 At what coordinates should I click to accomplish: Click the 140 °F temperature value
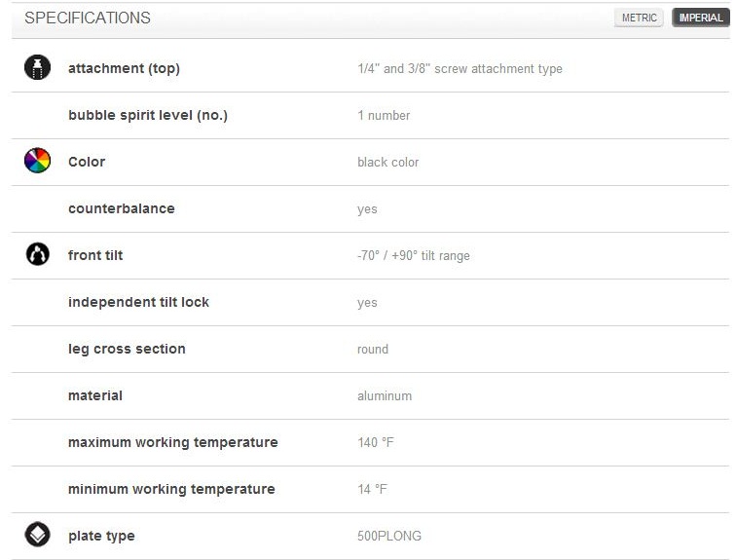click(x=376, y=442)
